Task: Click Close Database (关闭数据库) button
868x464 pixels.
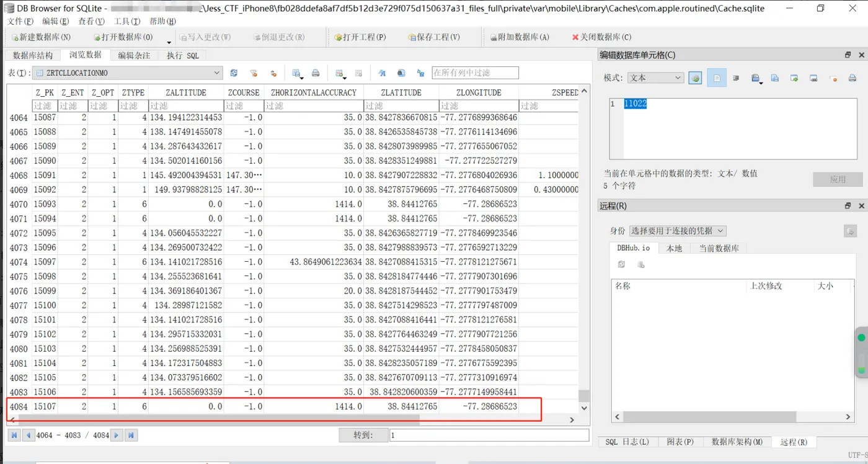Action: 601,37
